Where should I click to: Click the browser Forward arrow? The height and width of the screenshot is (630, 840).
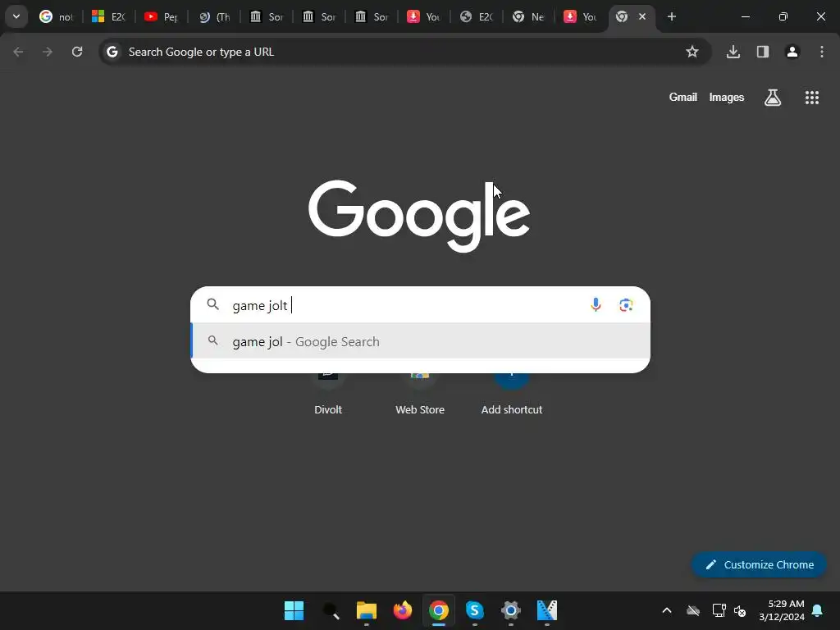click(48, 52)
